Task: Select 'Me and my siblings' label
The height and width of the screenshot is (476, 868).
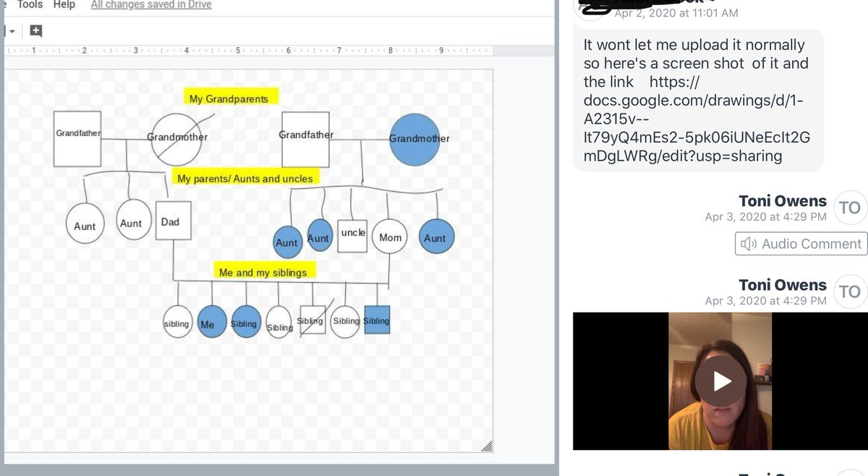Action: 265,271
